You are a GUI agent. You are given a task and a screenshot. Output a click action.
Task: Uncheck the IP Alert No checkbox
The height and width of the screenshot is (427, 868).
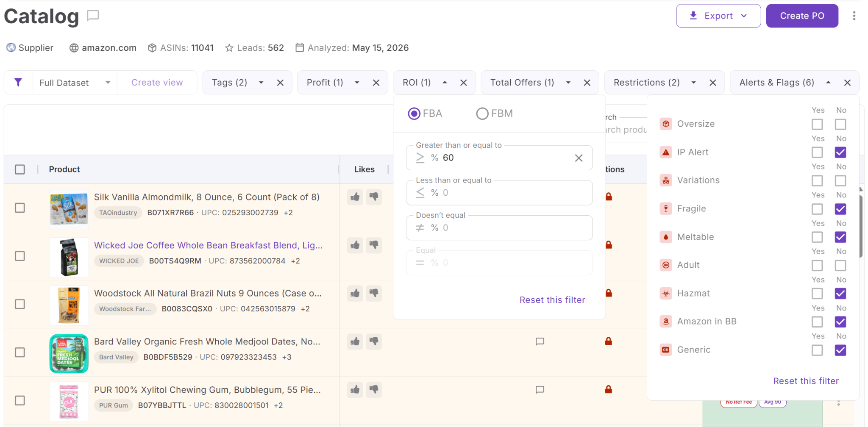click(x=840, y=152)
